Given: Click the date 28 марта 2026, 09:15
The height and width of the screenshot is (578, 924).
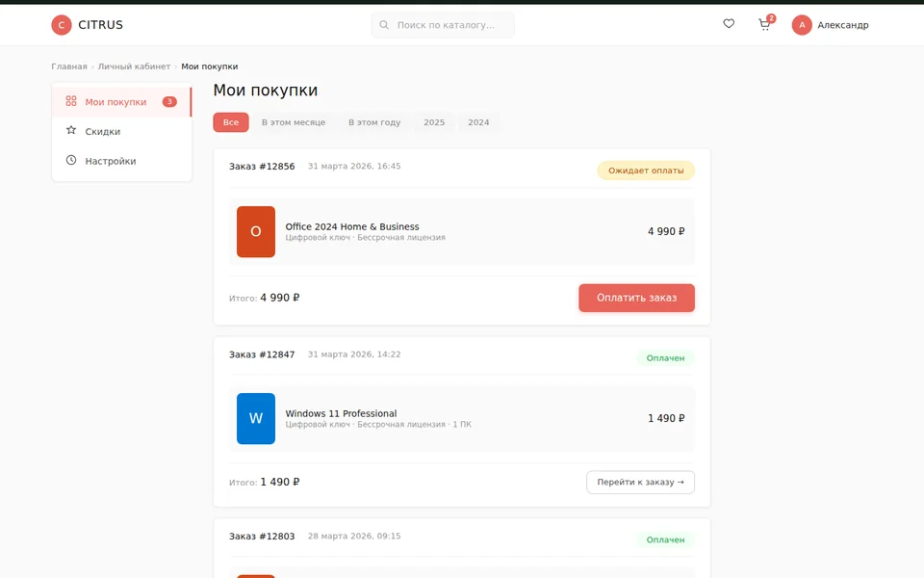Looking at the screenshot, I should click(x=354, y=537).
